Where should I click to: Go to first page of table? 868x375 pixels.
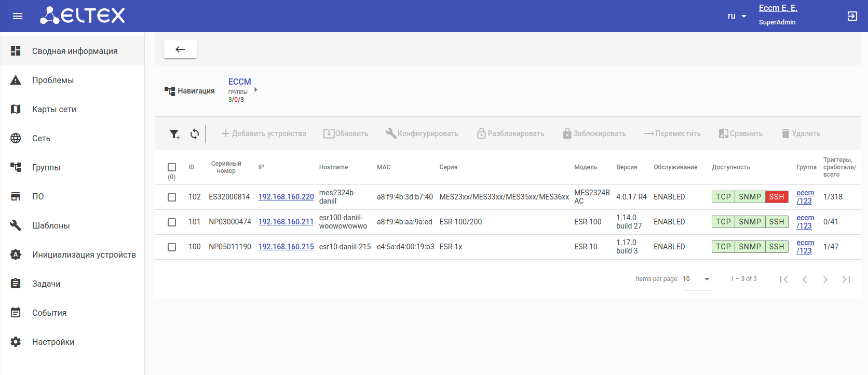(784, 279)
